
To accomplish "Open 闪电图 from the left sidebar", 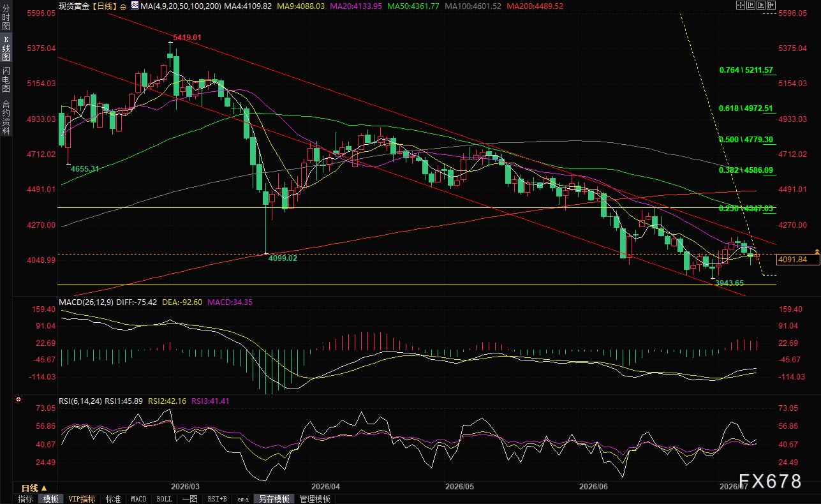I will 6,80.
